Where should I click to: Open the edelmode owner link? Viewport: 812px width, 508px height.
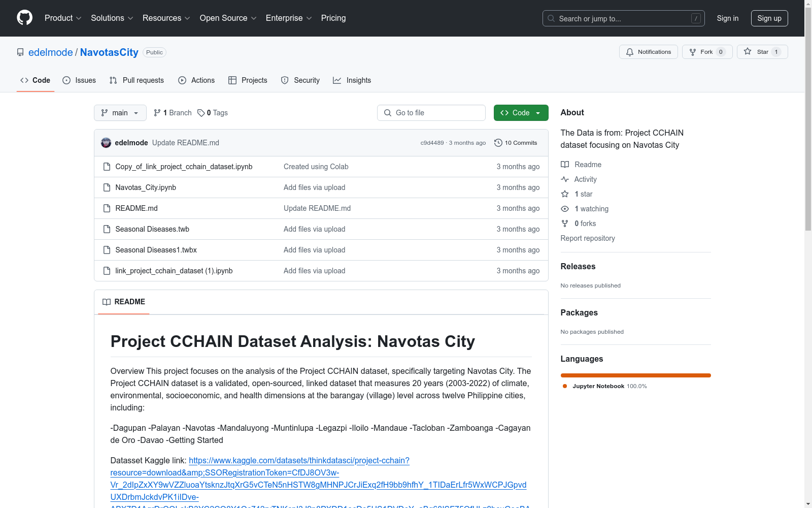(51, 52)
